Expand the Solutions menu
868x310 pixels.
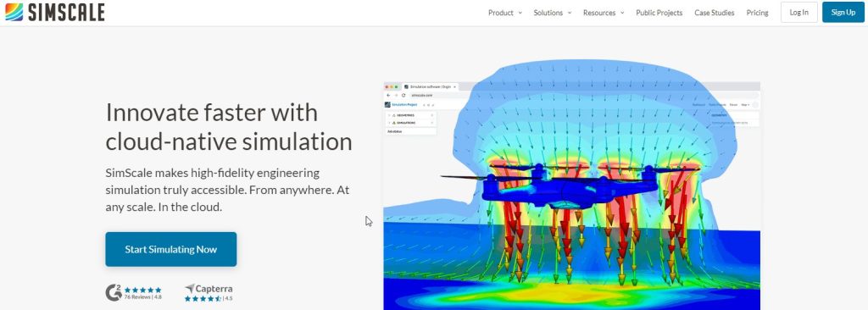pyautogui.click(x=553, y=13)
